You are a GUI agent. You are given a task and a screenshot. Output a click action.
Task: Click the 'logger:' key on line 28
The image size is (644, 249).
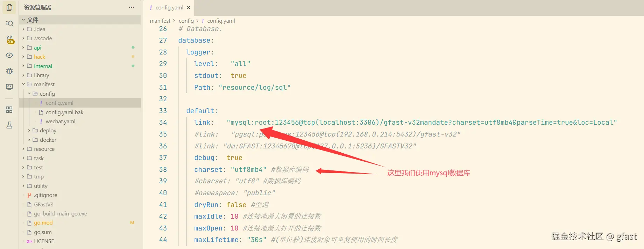tap(200, 52)
